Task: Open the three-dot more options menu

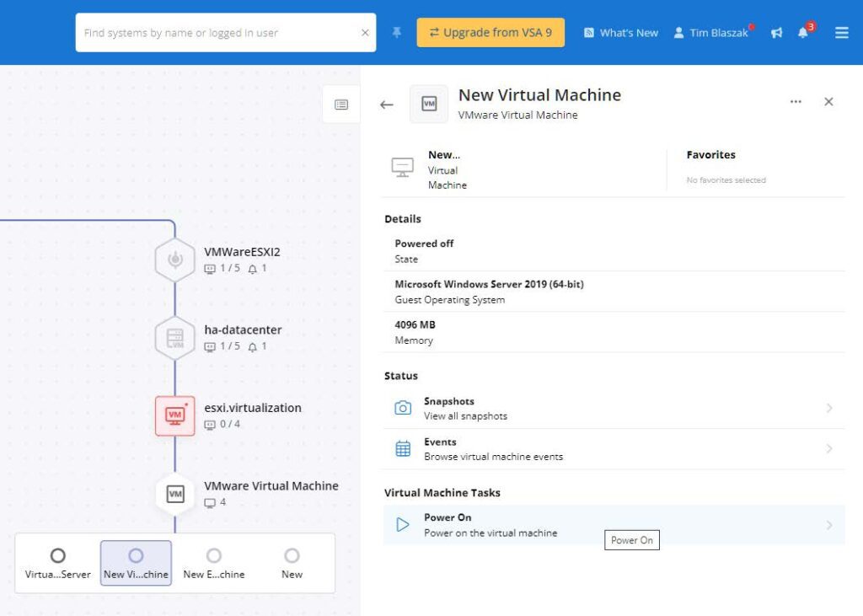Action: [796, 102]
